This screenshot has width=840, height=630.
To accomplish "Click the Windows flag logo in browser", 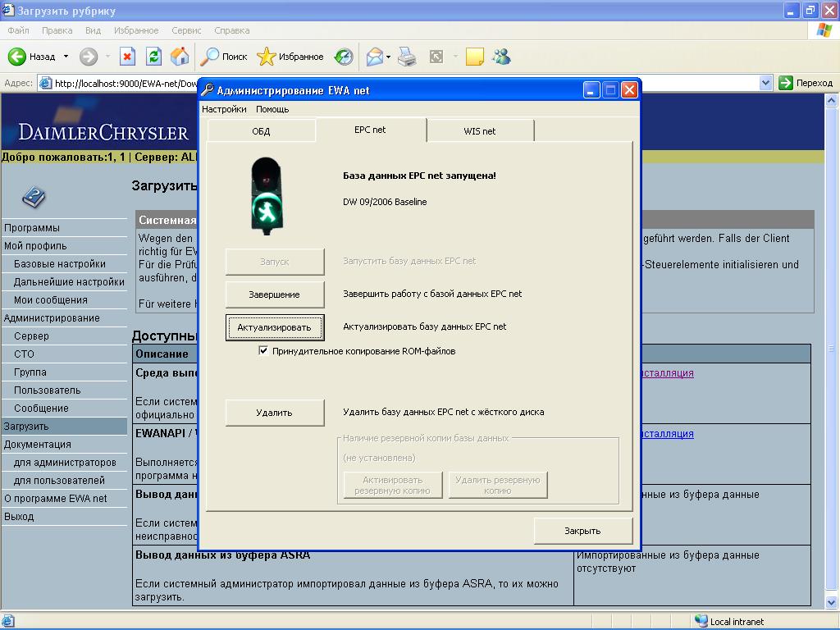I will click(x=824, y=30).
